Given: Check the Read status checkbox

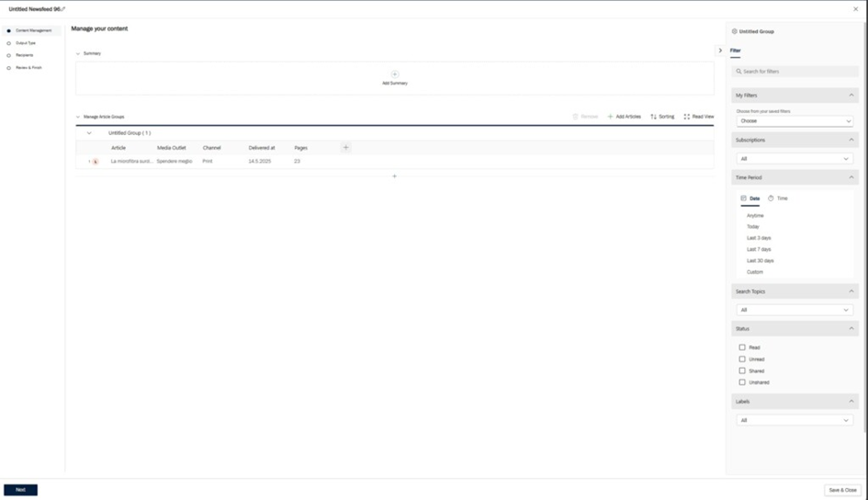Looking at the screenshot, I should point(742,347).
